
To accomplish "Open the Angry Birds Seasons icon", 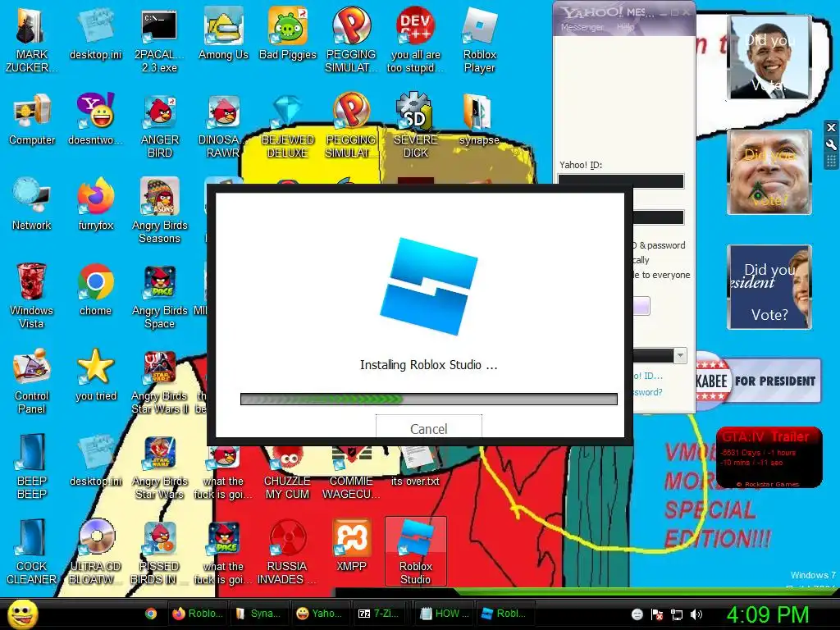I will click(159, 211).
